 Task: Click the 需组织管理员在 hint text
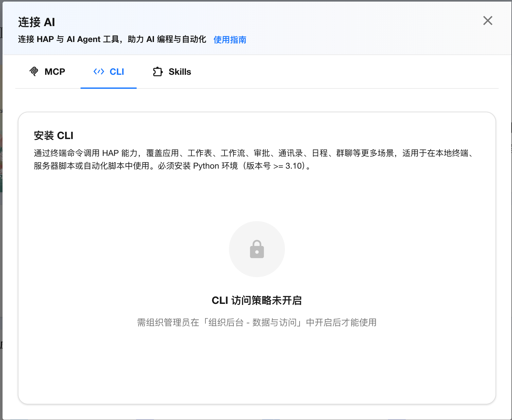(257, 322)
